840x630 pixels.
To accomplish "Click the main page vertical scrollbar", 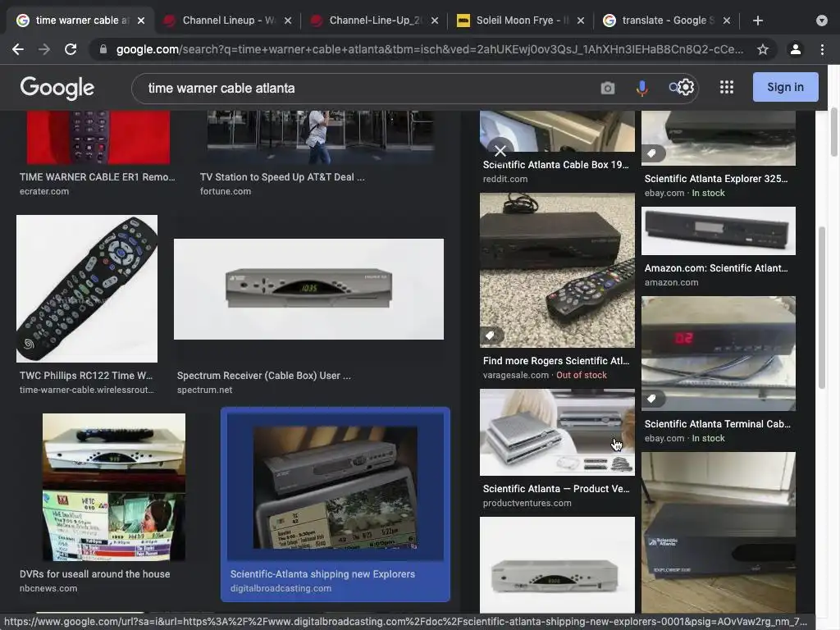I will [x=833, y=131].
